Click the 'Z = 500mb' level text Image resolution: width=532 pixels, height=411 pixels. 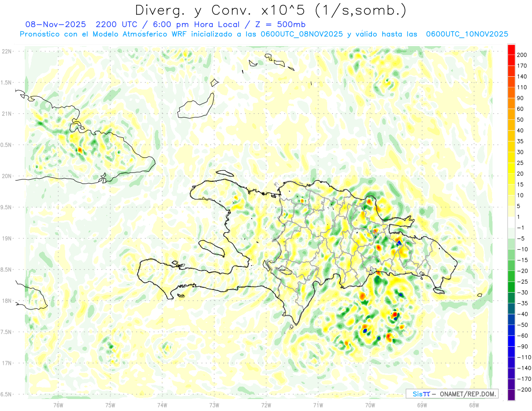point(281,24)
